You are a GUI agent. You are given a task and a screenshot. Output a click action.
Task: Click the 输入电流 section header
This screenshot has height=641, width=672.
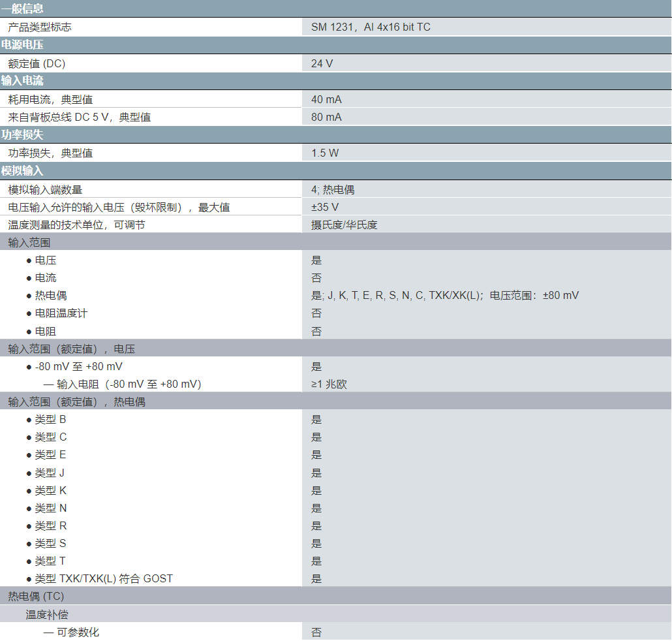pyautogui.click(x=23, y=81)
